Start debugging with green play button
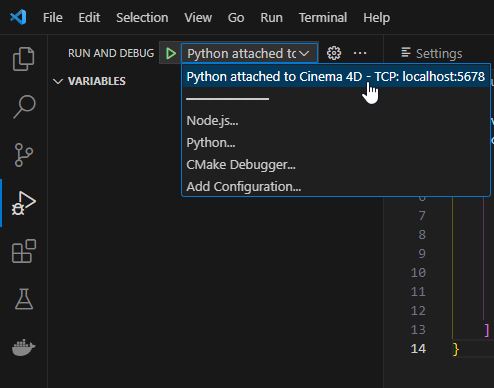The image size is (494, 388). (x=171, y=53)
